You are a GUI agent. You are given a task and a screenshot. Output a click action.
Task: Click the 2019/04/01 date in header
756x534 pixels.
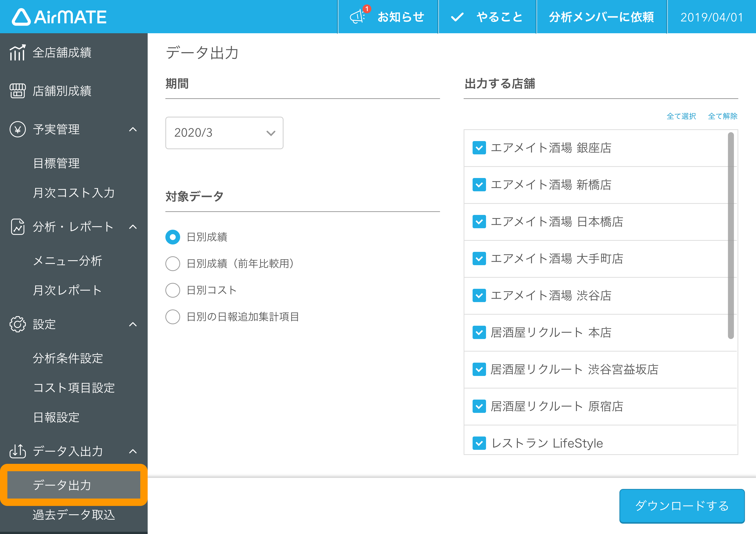click(x=712, y=17)
